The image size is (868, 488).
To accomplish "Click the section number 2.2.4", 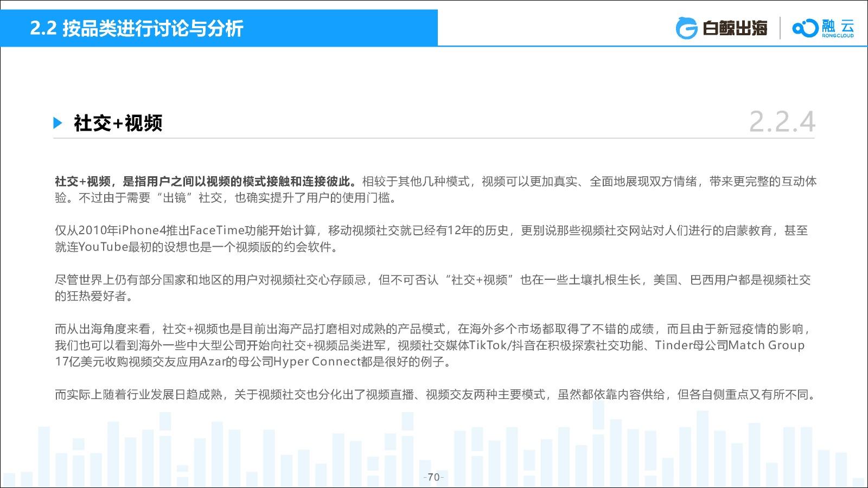I will point(782,122).
